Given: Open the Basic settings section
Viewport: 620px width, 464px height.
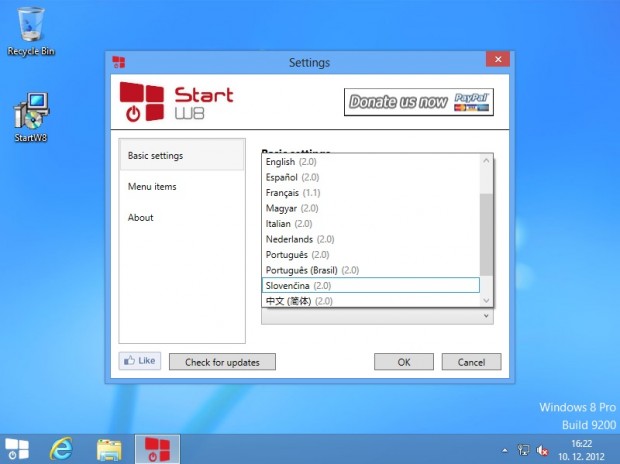Looking at the screenshot, I should tap(182, 155).
